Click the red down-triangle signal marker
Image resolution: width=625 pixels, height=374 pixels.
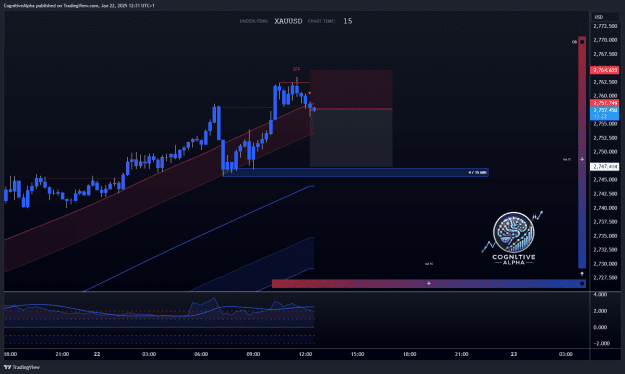[309, 93]
